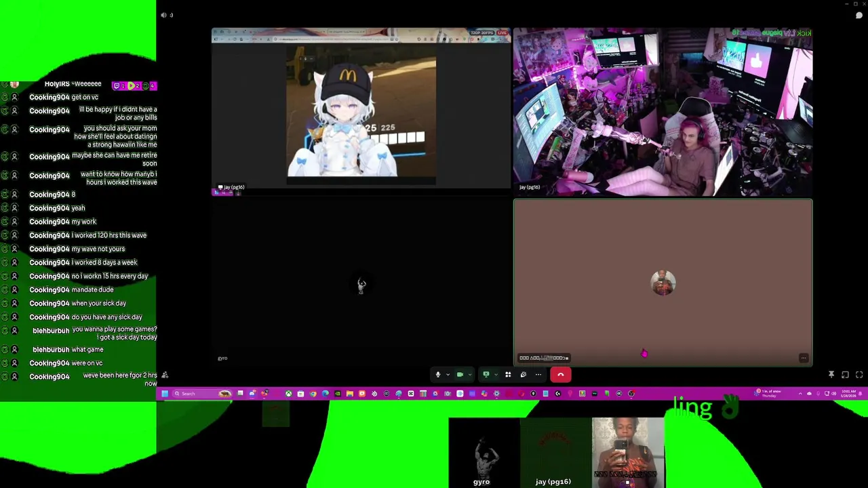Open chat panel icon at top right
The image size is (868, 488).
click(859, 16)
